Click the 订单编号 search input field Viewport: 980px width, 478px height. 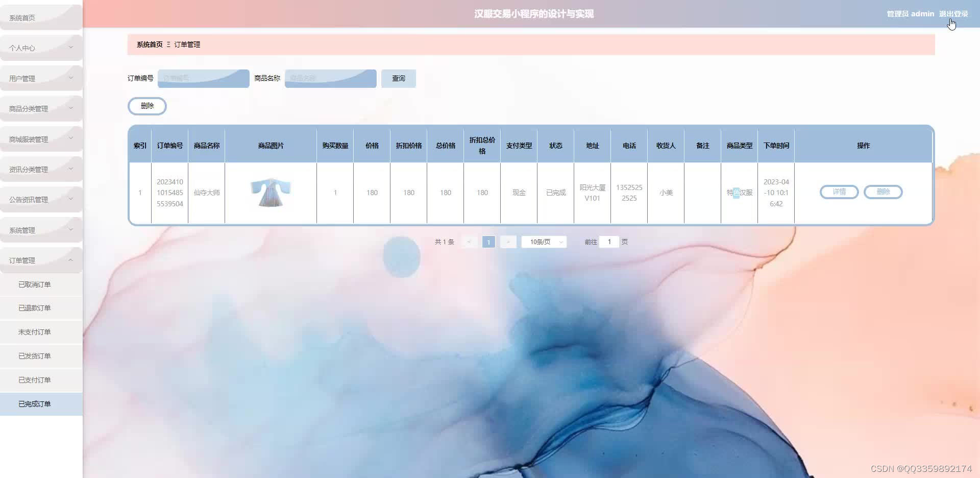pos(204,79)
